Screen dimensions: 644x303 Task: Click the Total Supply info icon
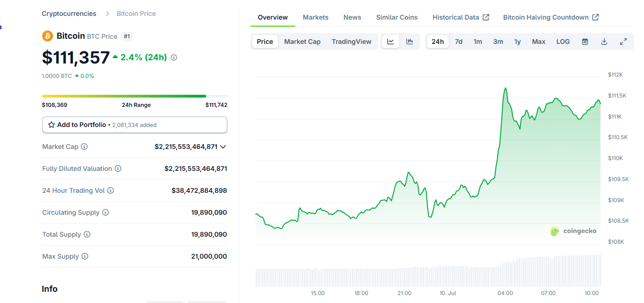coord(87,234)
